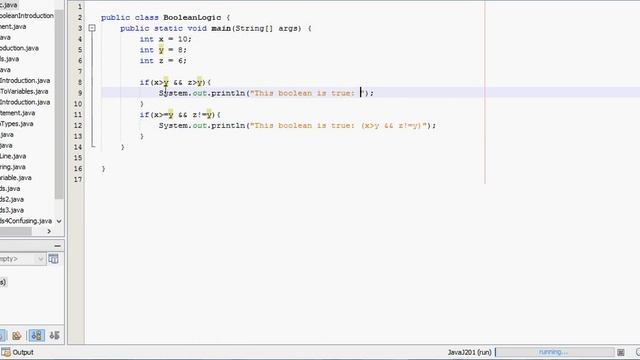Screen dimensions: 640x360
Task: Click the JavaJ201 (run) status label
Action: [469, 352]
